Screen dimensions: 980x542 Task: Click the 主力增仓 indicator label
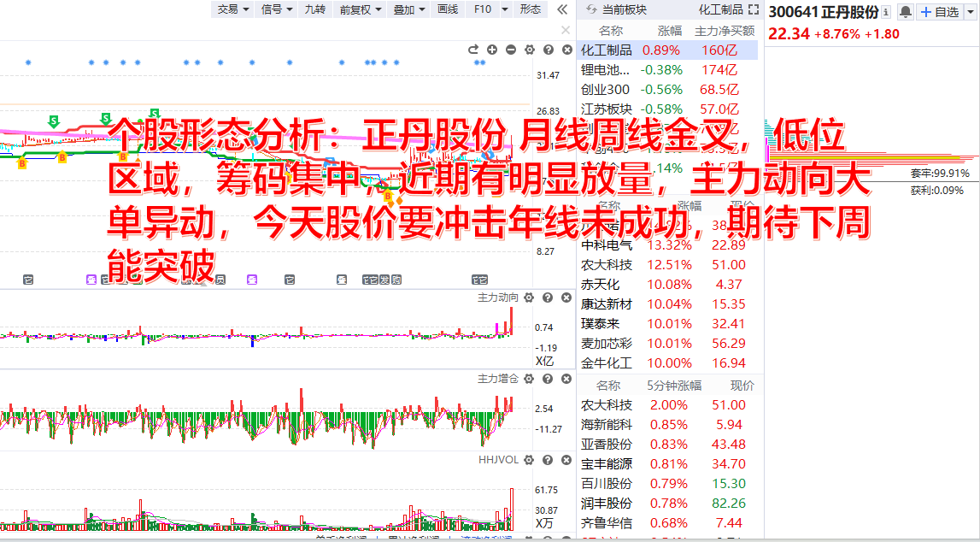(498, 379)
